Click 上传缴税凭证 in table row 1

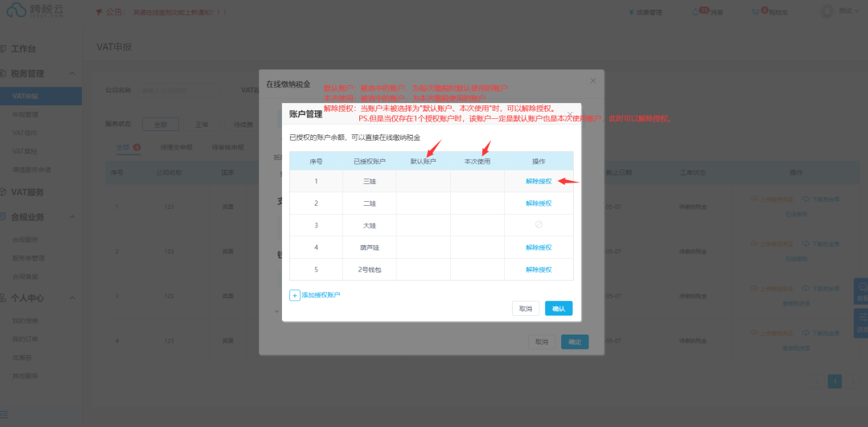[772, 199]
